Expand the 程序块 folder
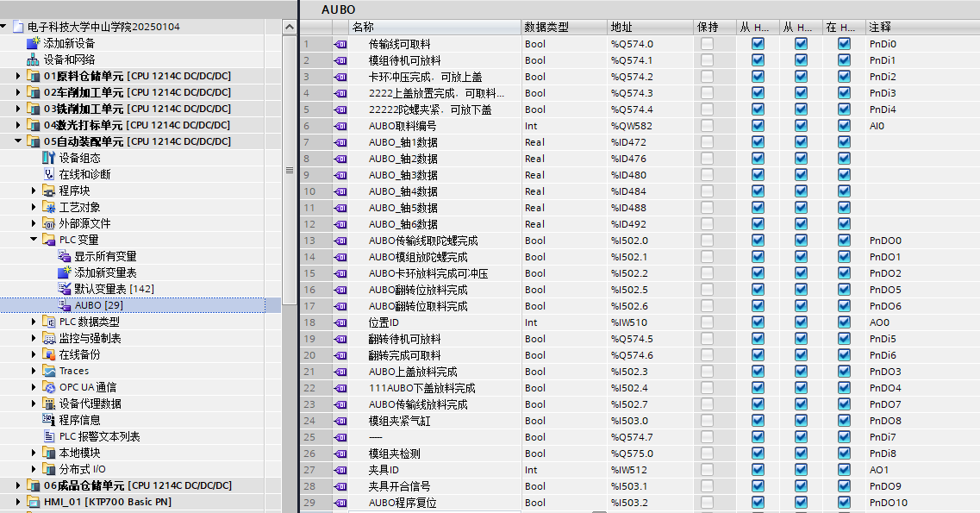Screen dimensions: 980x513 (x=33, y=190)
